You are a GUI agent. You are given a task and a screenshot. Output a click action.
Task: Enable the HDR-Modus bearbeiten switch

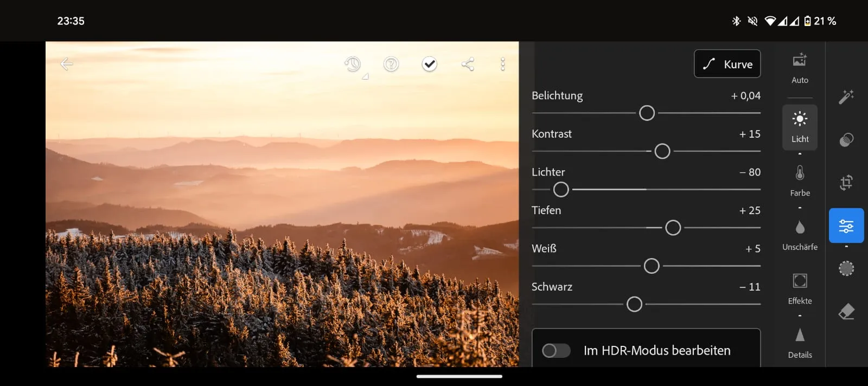pyautogui.click(x=556, y=351)
